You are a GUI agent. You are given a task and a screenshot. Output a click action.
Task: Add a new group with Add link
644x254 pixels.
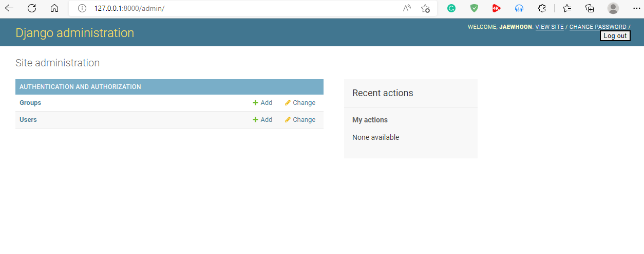click(x=262, y=103)
